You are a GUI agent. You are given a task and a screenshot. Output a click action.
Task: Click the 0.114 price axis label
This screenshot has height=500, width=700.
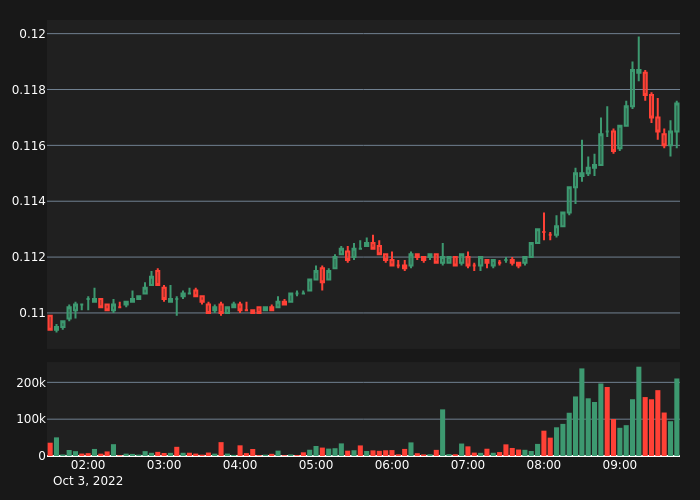pos(29,201)
